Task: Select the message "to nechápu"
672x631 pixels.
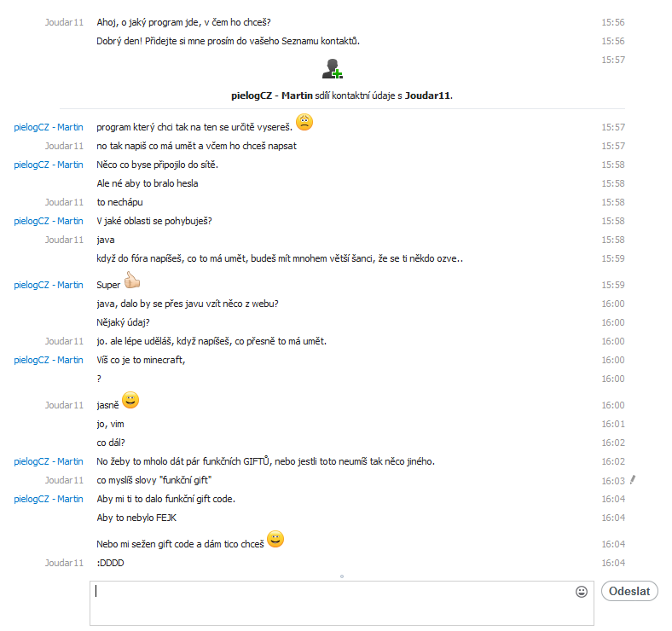Action: click(119, 202)
